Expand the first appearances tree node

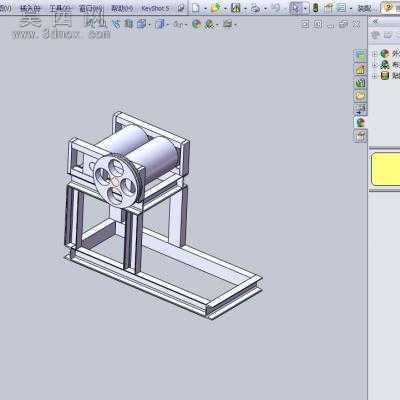coord(374,53)
